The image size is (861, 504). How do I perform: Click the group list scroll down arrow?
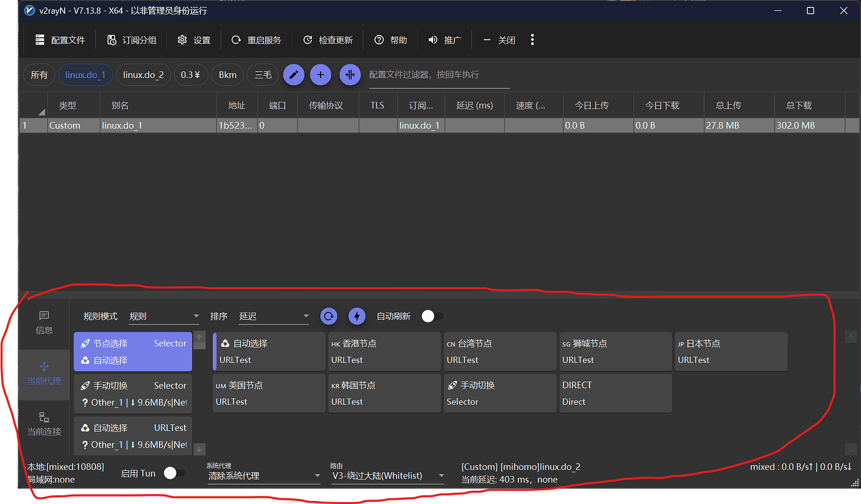(200, 449)
